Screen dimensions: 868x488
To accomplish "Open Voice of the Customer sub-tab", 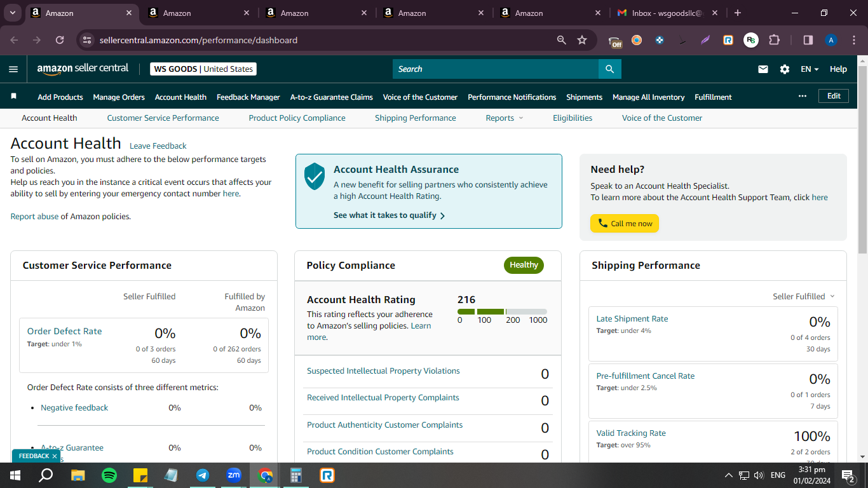I will point(662,118).
